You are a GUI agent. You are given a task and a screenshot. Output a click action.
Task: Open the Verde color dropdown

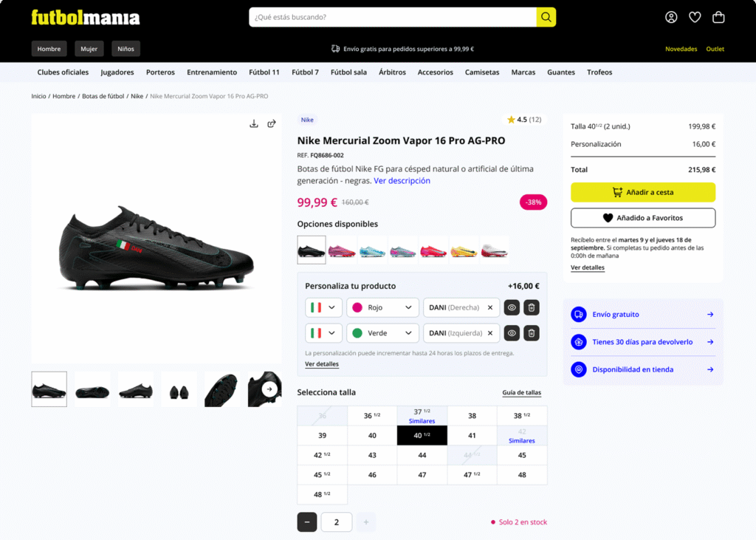click(x=382, y=333)
